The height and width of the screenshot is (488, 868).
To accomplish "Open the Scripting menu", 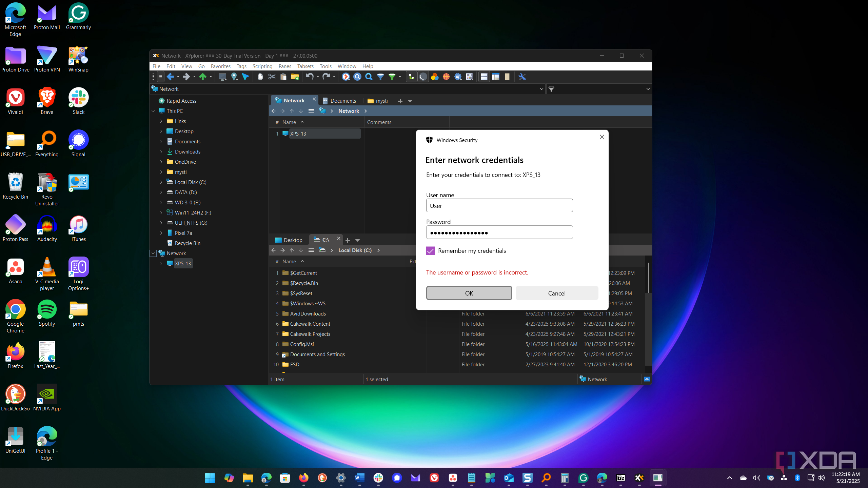I will pos(262,66).
